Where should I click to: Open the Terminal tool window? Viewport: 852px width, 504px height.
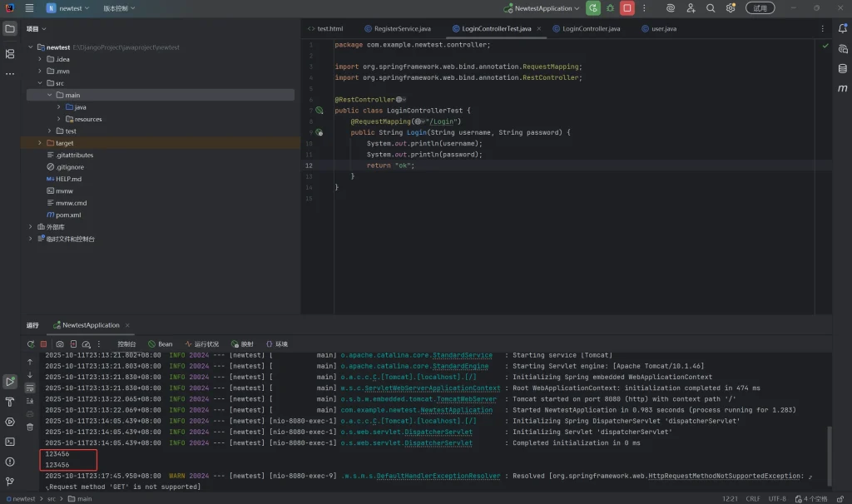tap(10, 442)
